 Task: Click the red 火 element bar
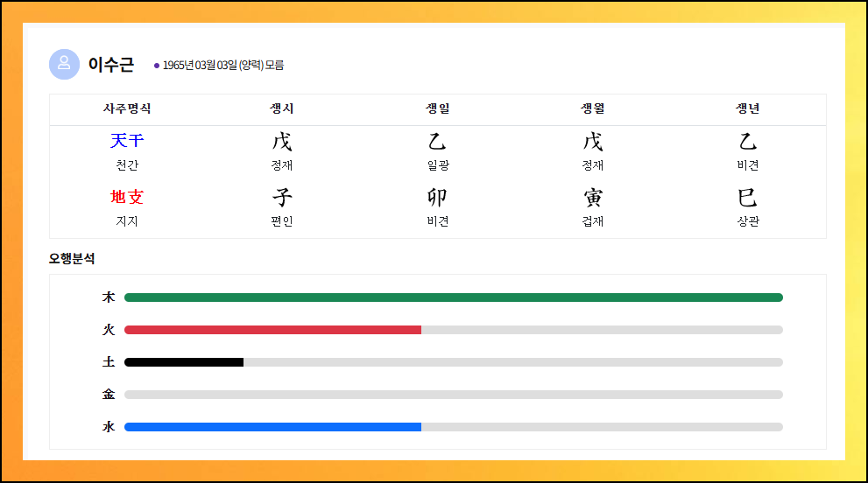[272, 330]
